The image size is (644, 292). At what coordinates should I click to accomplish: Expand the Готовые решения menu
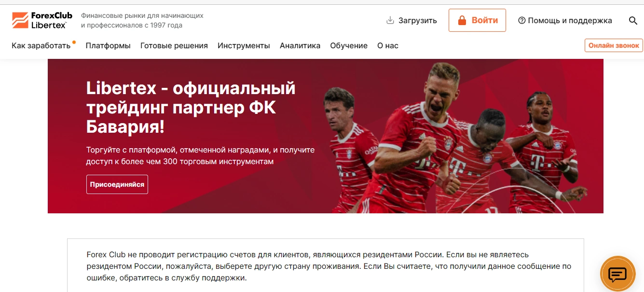click(x=174, y=46)
